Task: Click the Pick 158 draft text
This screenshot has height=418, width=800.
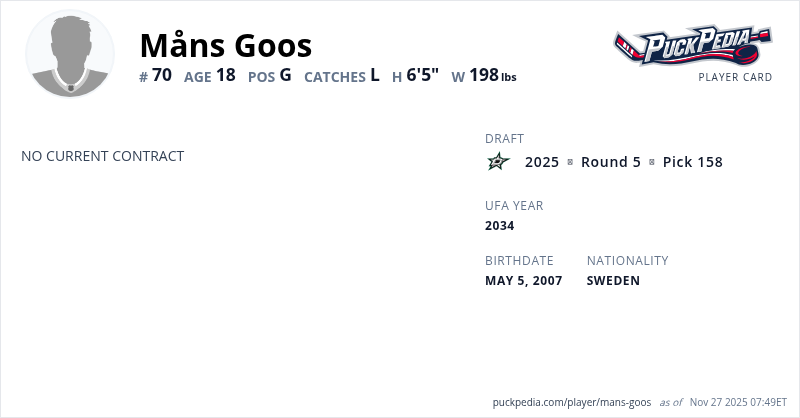Action: (x=692, y=162)
